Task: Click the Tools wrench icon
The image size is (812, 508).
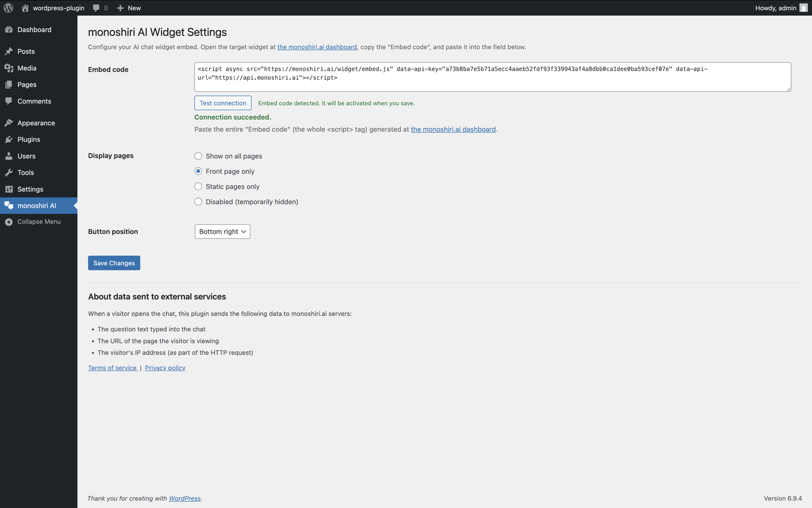Action: (x=9, y=173)
